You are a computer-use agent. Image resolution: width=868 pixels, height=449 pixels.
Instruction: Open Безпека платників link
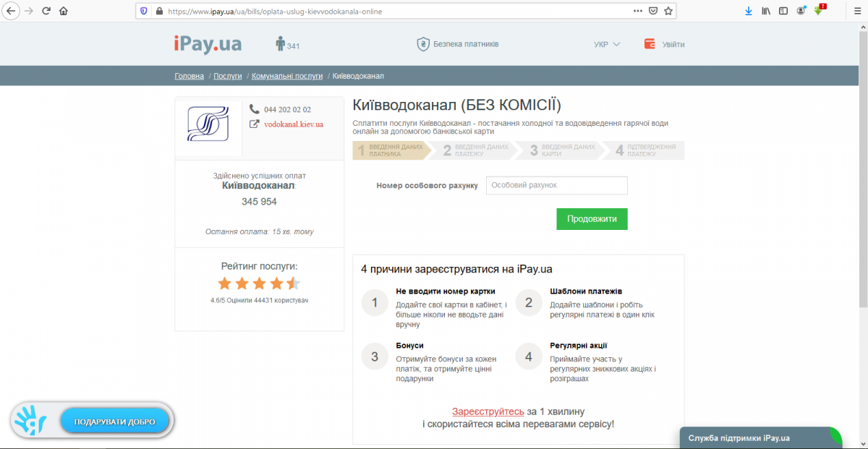point(466,44)
